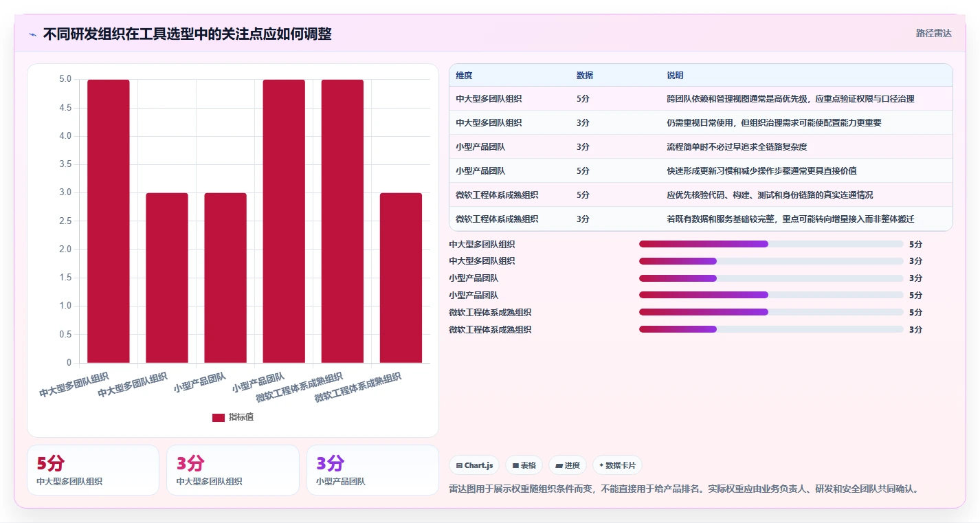Click the 表格 chip icon
Viewport: 980px width, 523px height.
point(515,465)
